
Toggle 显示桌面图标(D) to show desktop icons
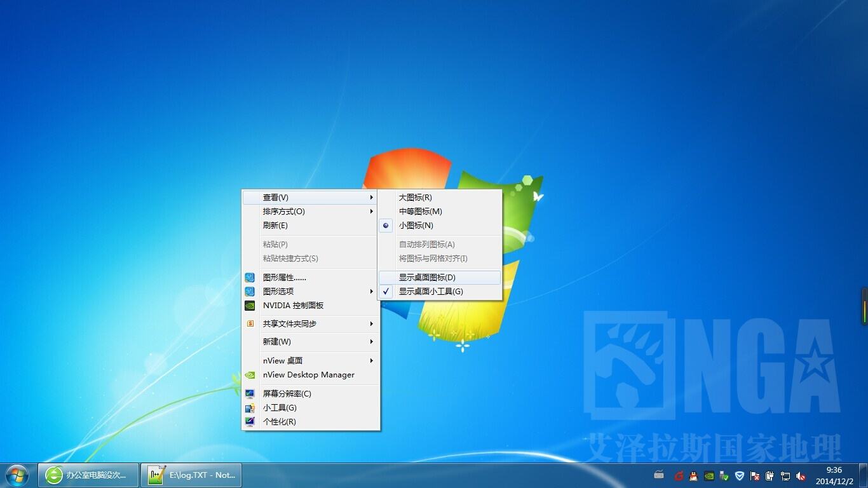click(x=427, y=278)
